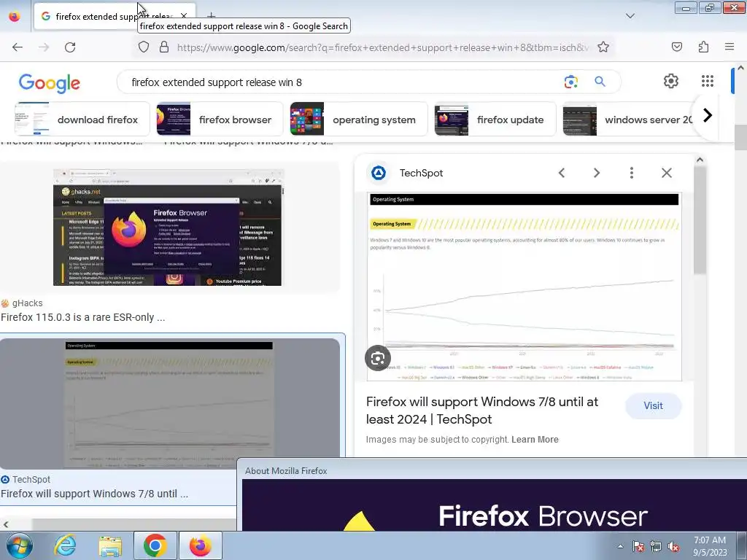Open the list all tabs dropdown
747x560 pixels.
(x=630, y=16)
